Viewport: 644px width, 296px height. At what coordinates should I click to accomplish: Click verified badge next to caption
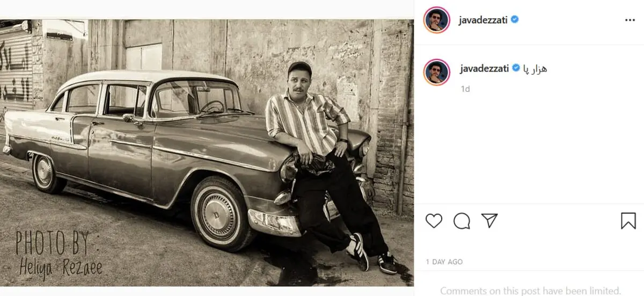515,68
